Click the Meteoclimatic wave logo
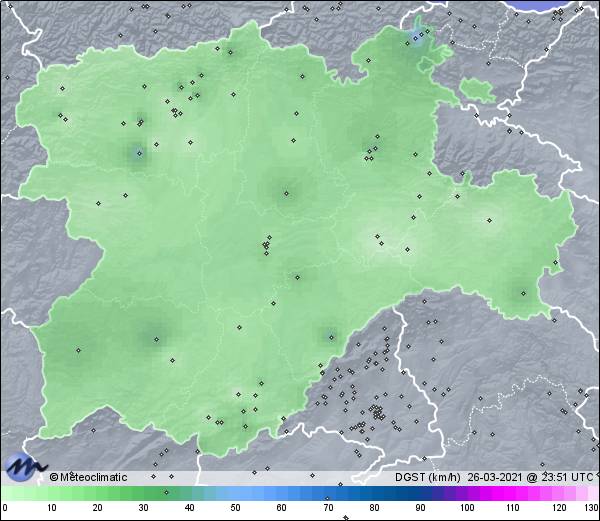The width and height of the screenshot is (600, 521). pyautogui.click(x=26, y=467)
